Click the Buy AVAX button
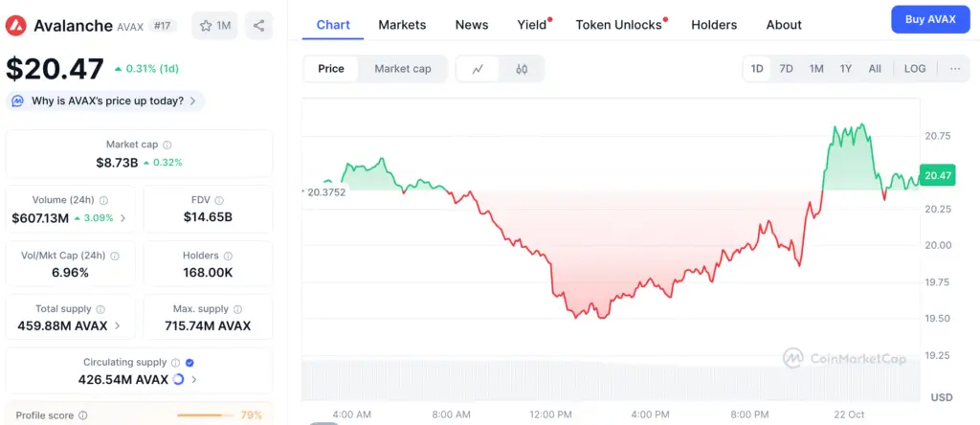Screen dimensions: 980x425 tap(930, 20)
